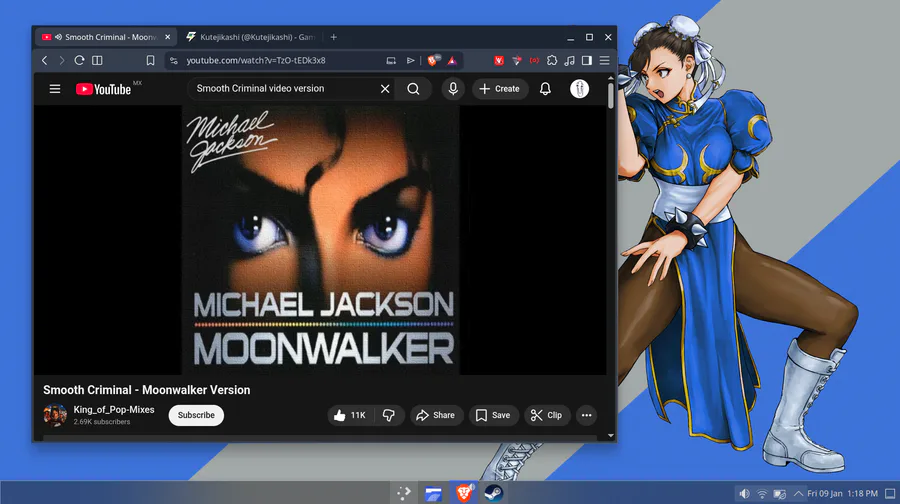
Task: Open the clock showing 1:18 PM
Action: (x=843, y=494)
